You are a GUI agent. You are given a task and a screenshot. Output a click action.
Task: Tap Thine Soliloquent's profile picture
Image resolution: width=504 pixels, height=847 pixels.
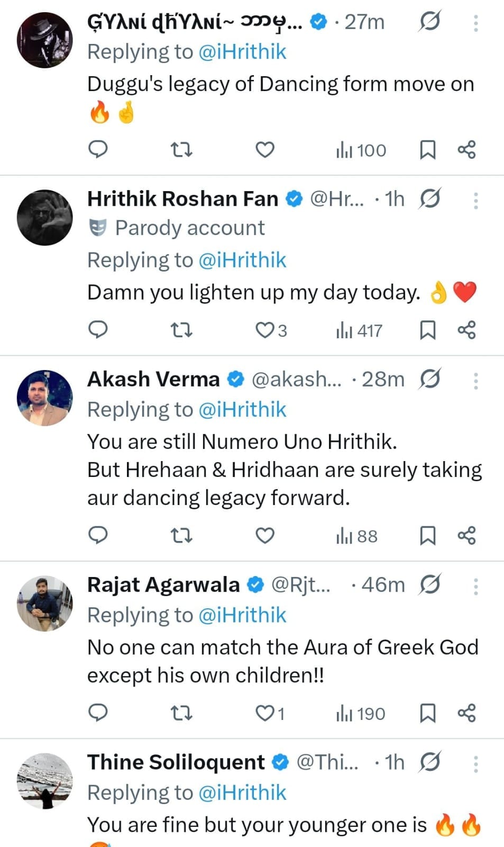pyautogui.click(x=45, y=781)
